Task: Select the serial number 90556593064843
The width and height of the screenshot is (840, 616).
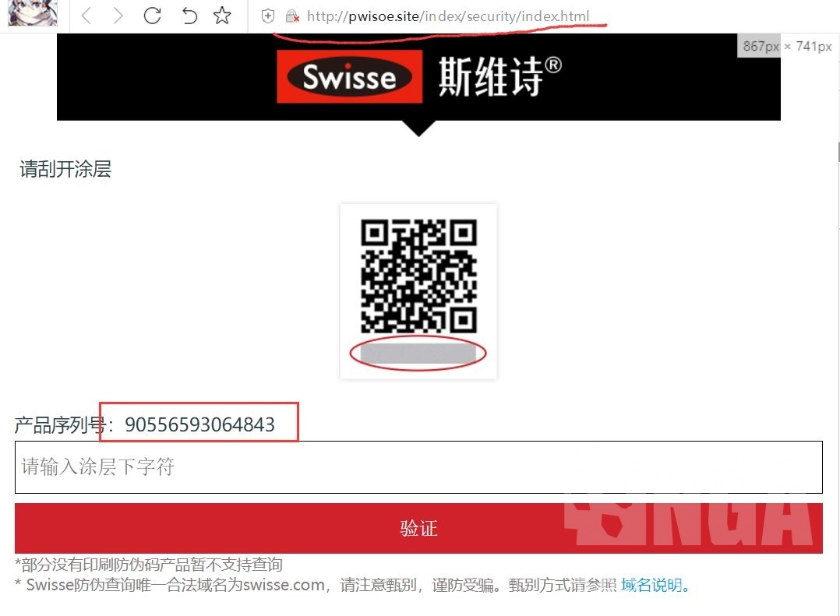Action: 199,424
